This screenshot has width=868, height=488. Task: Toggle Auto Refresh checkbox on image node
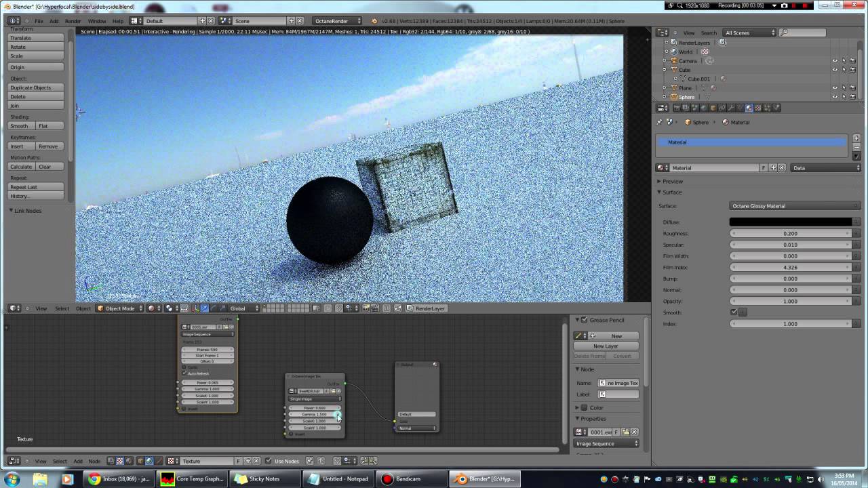[x=184, y=373]
